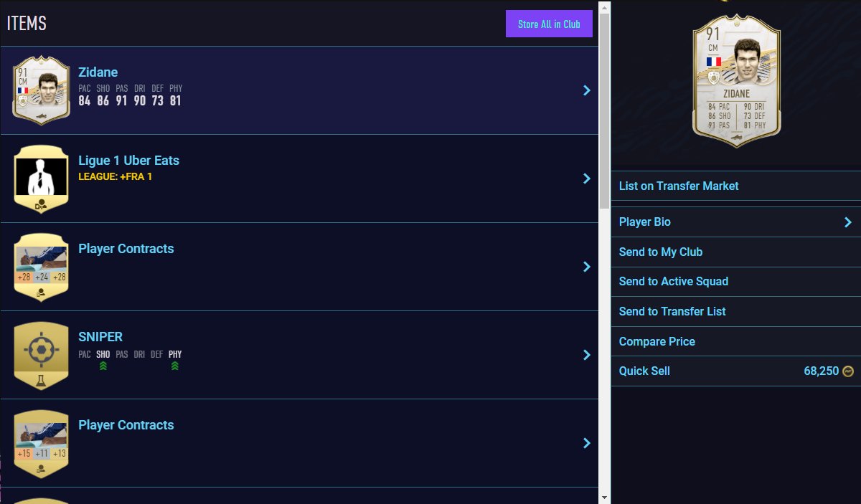Open Zidane item chevron arrow
The image size is (861, 504).
pos(587,90)
